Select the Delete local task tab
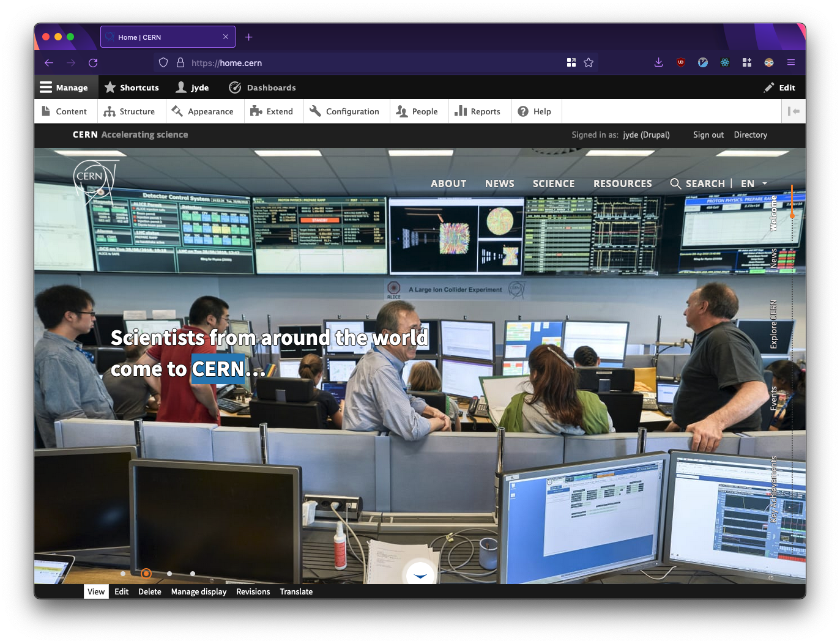The width and height of the screenshot is (840, 644). click(x=150, y=591)
